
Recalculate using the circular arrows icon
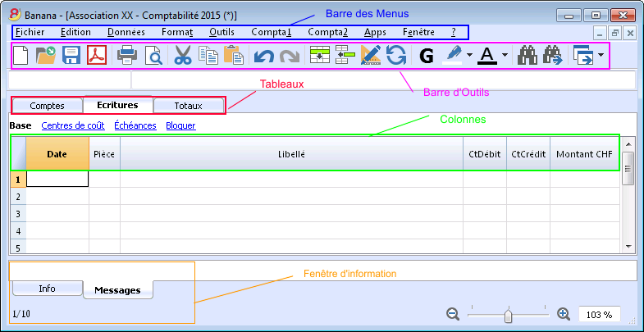396,55
